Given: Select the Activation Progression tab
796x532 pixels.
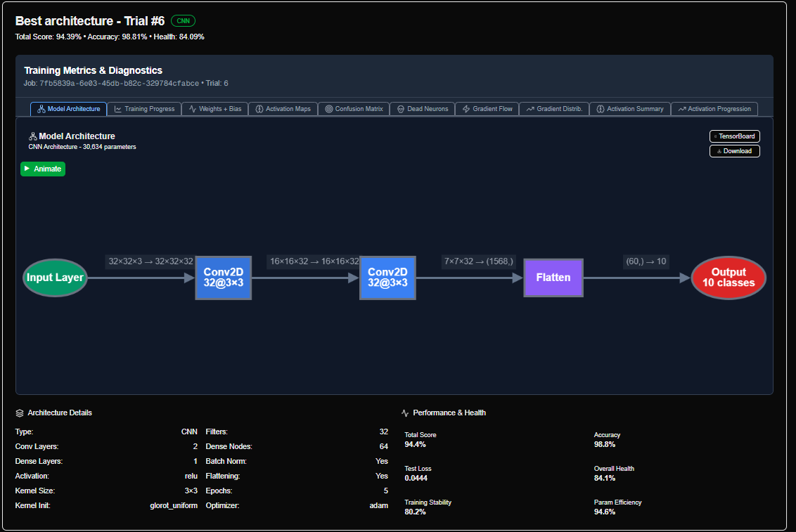Looking at the screenshot, I should (x=714, y=109).
